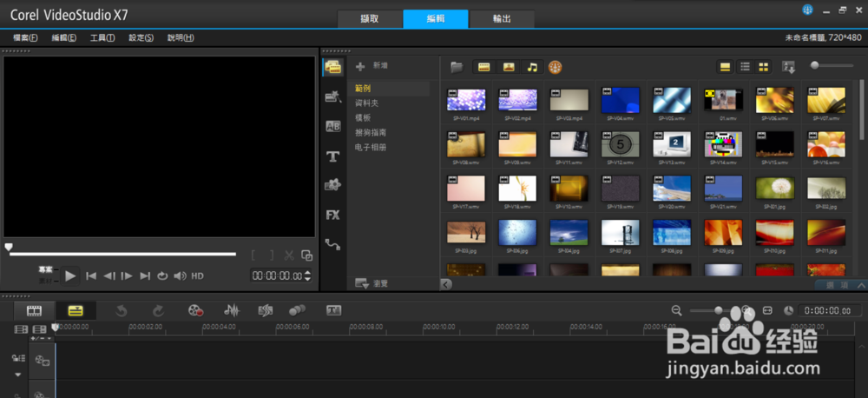The image size is (868, 398).
Task: Click the project duration clock icon
Action: (x=789, y=310)
